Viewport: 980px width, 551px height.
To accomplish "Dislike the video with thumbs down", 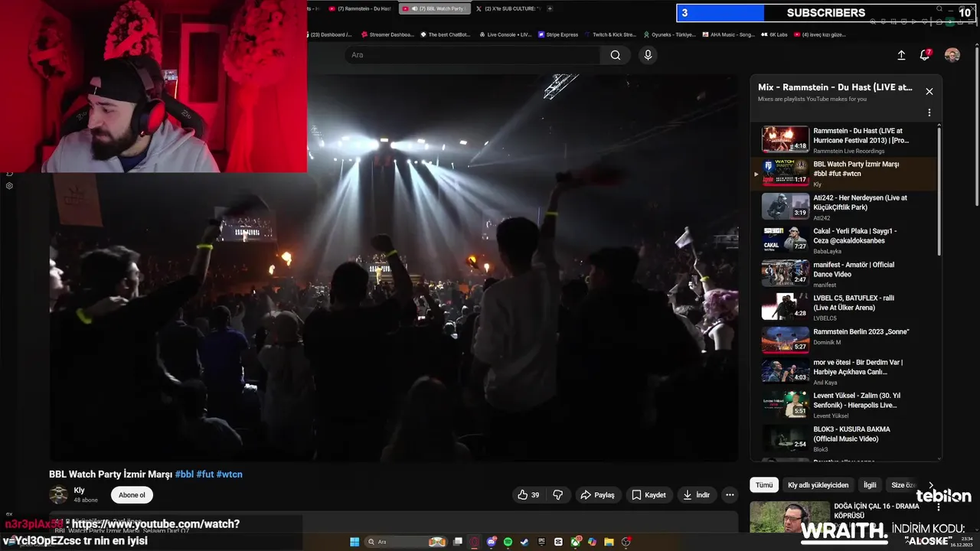I will tap(558, 495).
